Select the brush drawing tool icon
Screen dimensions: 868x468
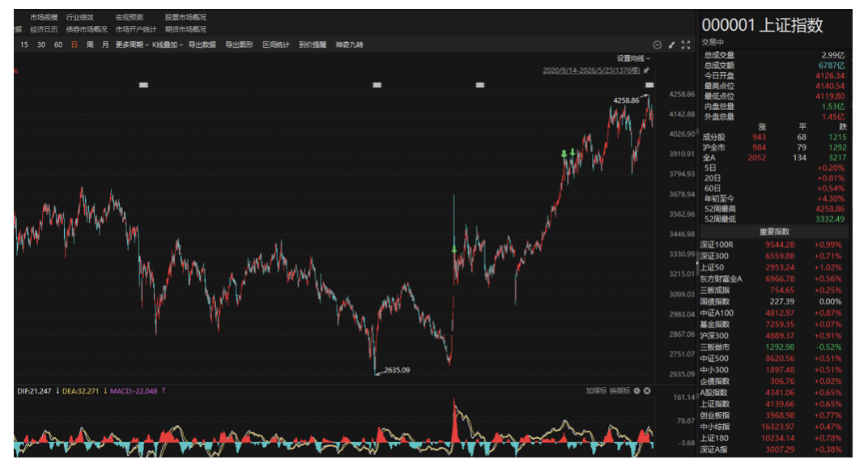click(x=671, y=45)
